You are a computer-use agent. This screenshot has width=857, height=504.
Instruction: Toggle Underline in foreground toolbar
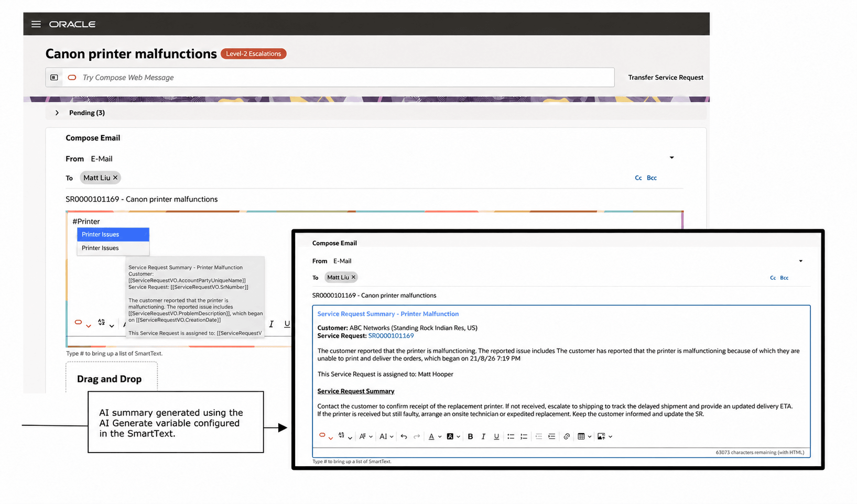(x=496, y=436)
